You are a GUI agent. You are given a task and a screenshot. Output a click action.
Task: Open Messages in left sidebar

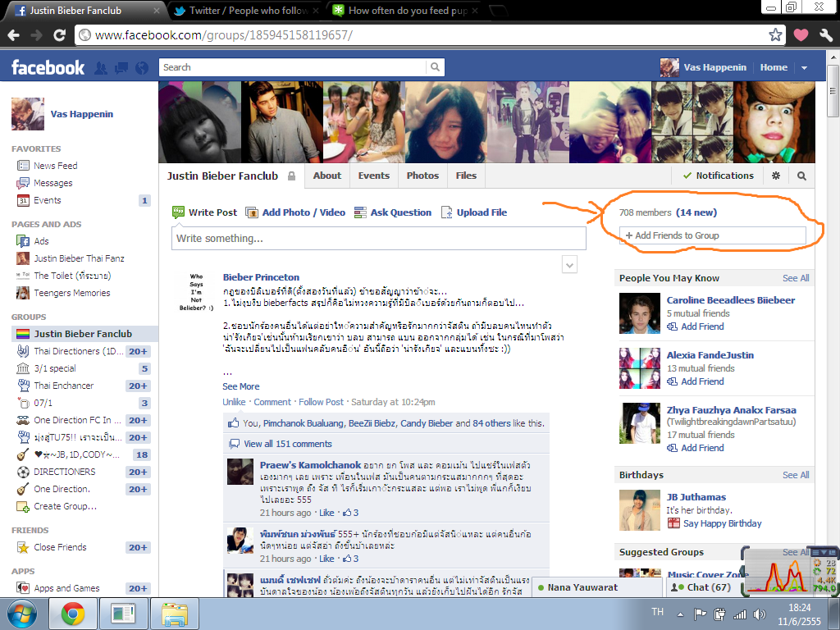[53, 183]
